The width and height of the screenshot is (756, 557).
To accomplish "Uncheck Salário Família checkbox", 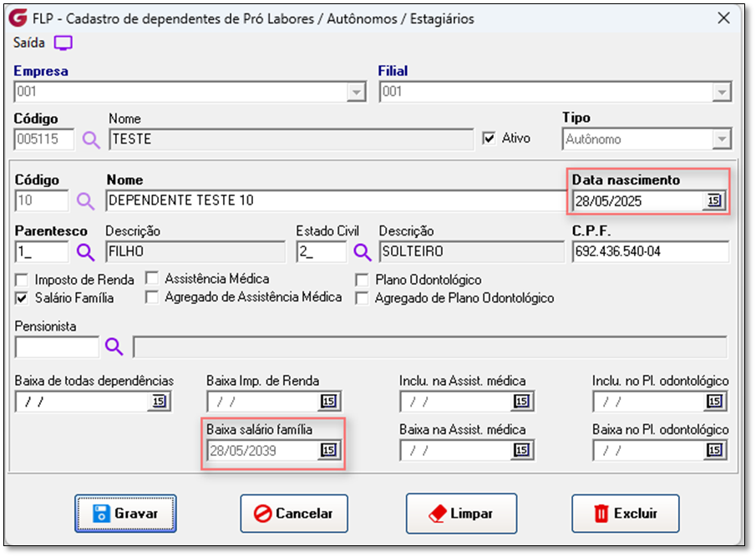I will pyautogui.click(x=21, y=298).
